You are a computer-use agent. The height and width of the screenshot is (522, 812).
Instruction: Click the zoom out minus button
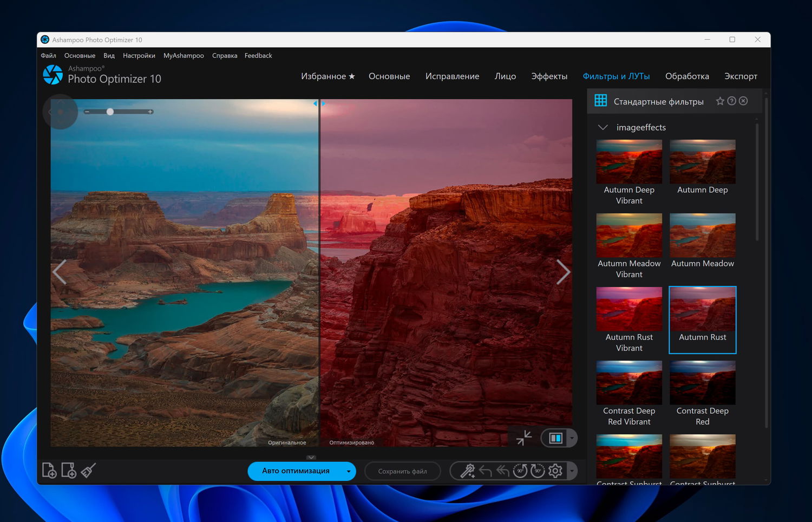87,112
